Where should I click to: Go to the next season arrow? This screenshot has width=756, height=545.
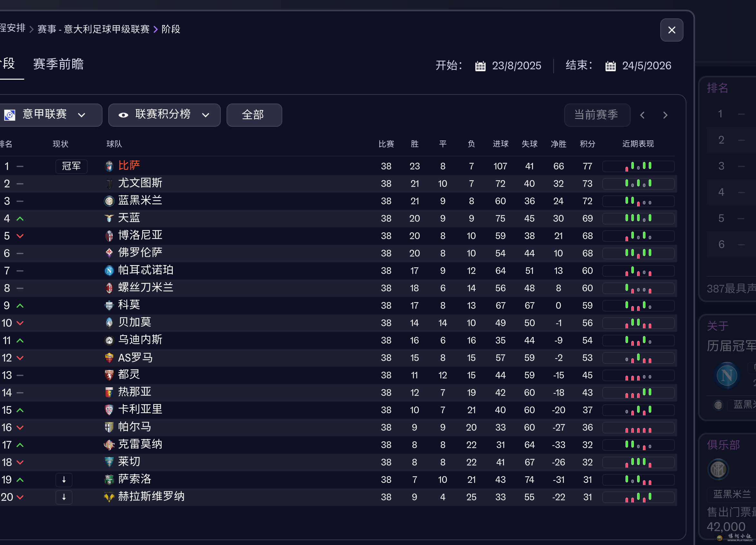pyautogui.click(x=665, y=115)
